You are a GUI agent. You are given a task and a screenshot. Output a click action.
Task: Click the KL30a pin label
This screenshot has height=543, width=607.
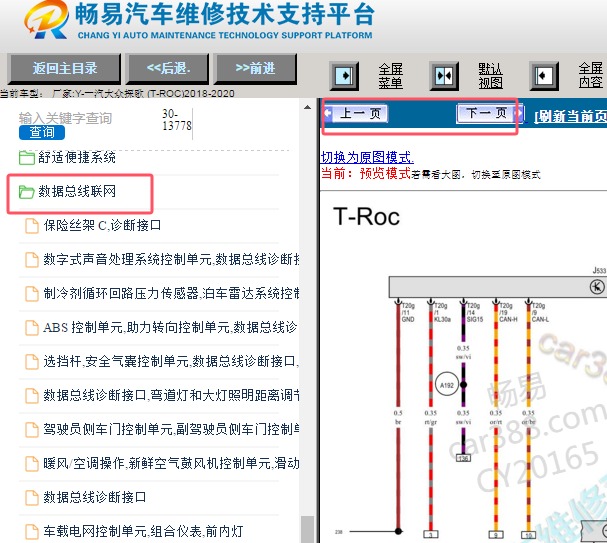pos(442,319)
